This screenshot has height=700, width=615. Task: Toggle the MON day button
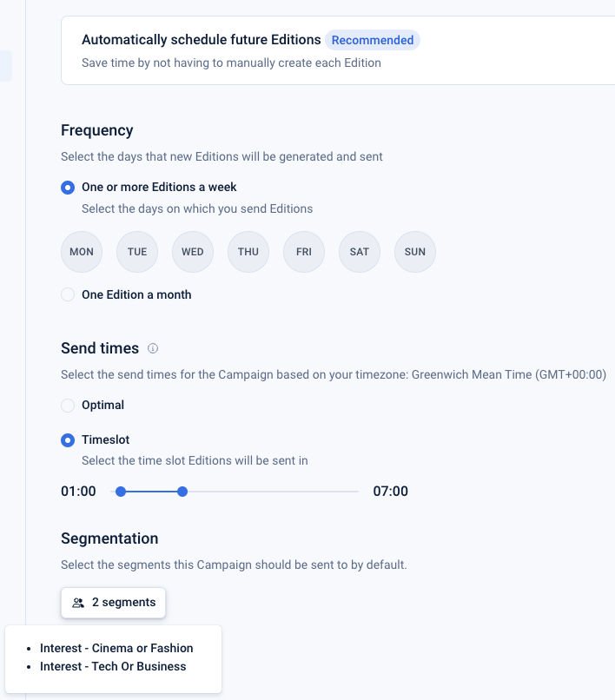pos(82,252)
